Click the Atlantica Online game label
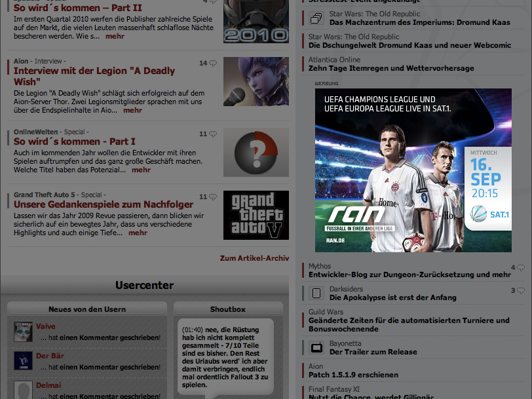This screenshot has width=532, height=399. (x=334, y=60)
